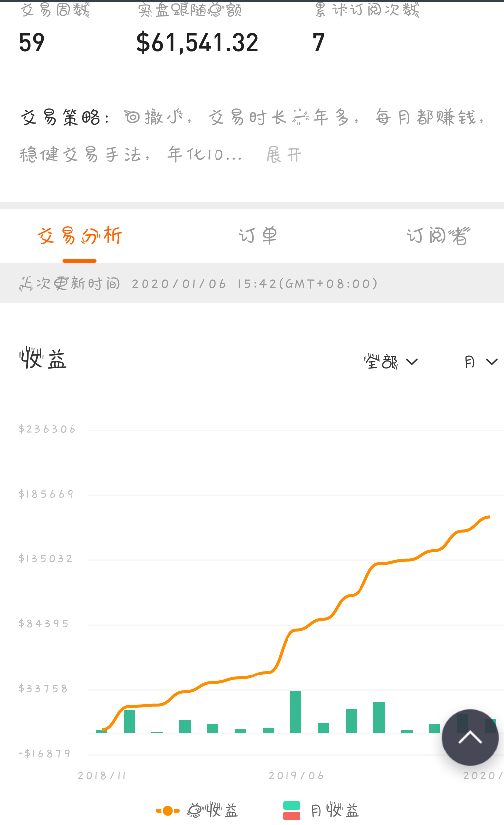Expand strategy text with 展开
Image resolution: width=504 pixels, height=825 pixels.
pyautogui.click(x=284, y=155)
